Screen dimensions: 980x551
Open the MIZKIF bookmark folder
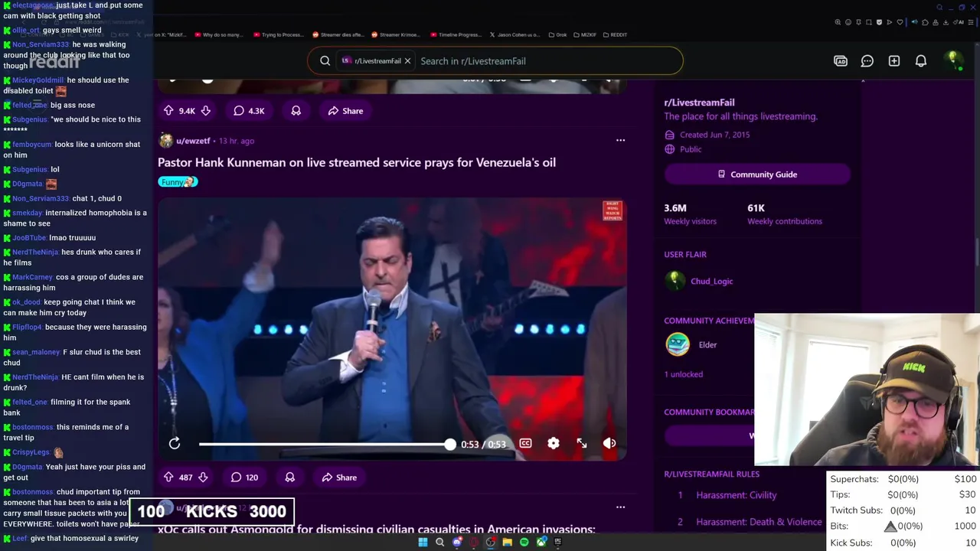pos(583,34)
